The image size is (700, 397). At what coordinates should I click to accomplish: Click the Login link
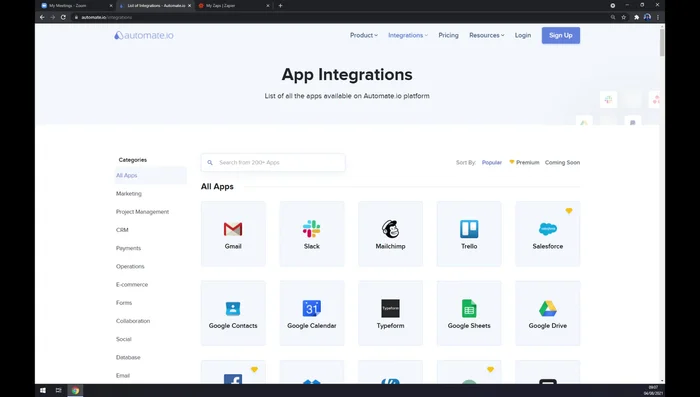coord(523,35)
